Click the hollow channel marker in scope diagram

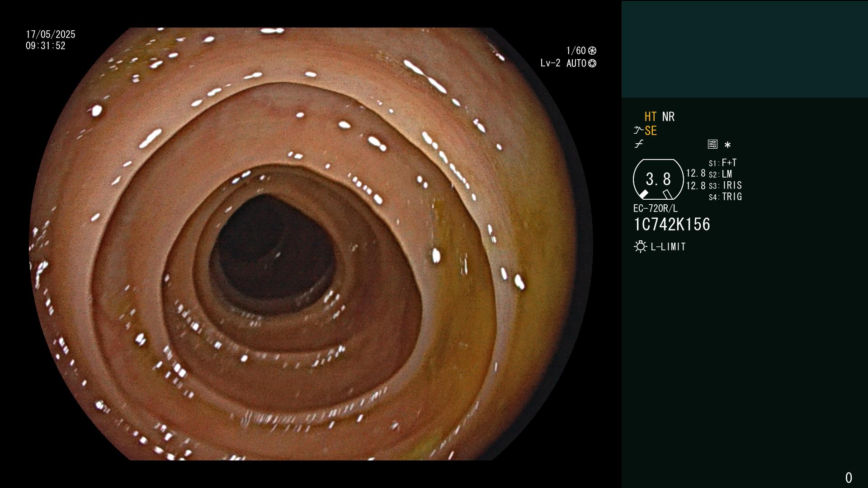[x=668, y=194]
